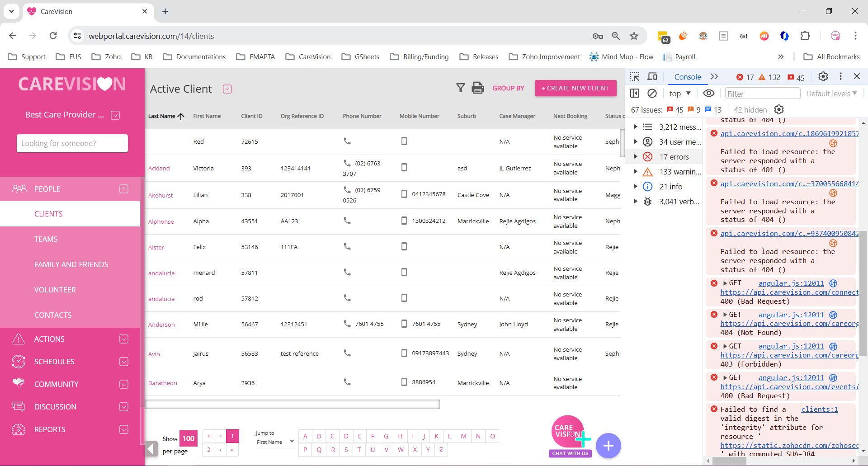Collapse the People section

point(124,189)
